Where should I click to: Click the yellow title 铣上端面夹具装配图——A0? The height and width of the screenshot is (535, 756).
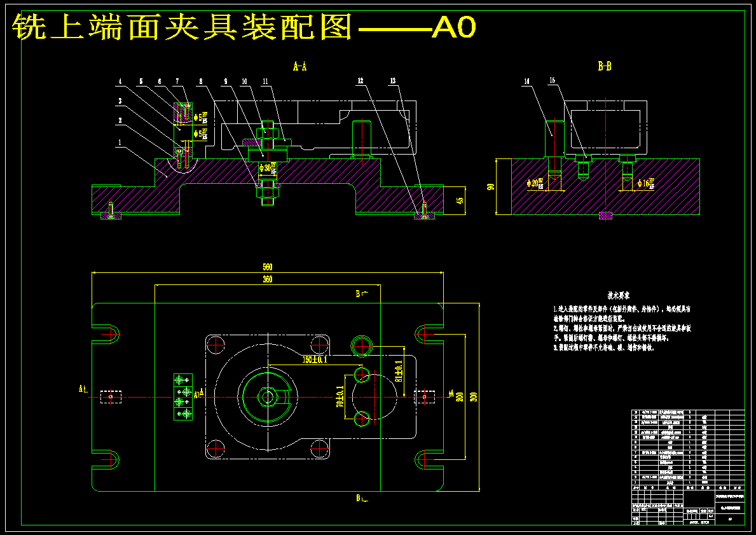pos(244,27)
